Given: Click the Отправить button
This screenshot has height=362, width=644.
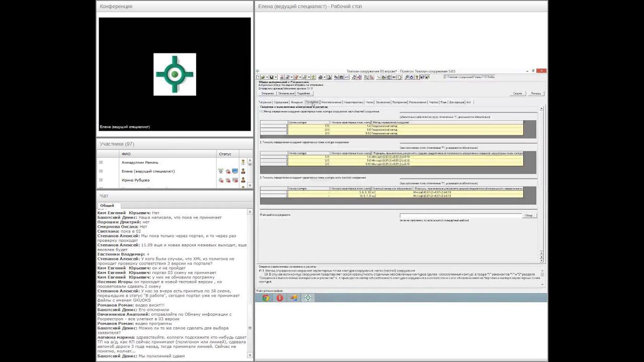Looking at the screenshot, I should tap(268, 94).
